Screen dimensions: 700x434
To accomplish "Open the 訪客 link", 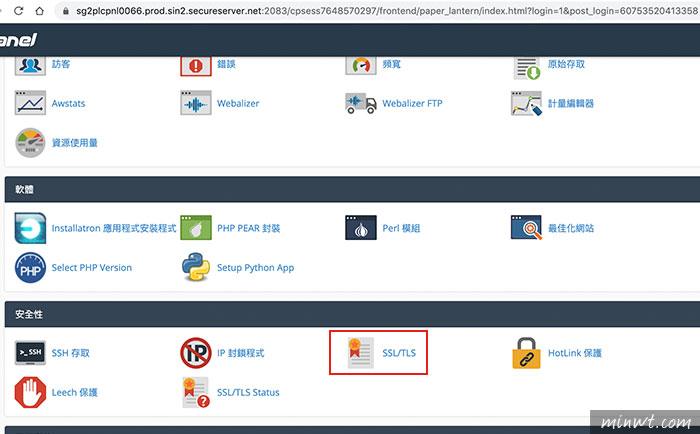I will (61, 64).
